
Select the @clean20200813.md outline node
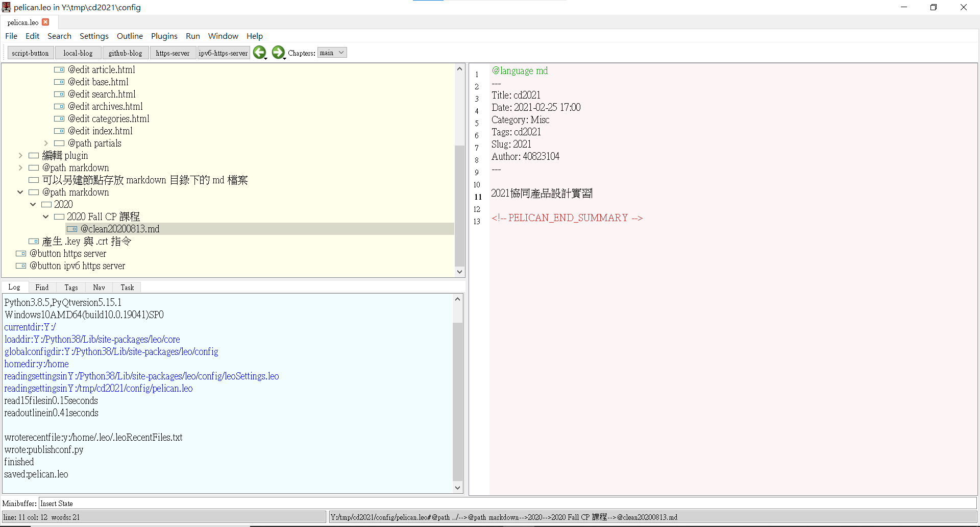coord(120,229)
